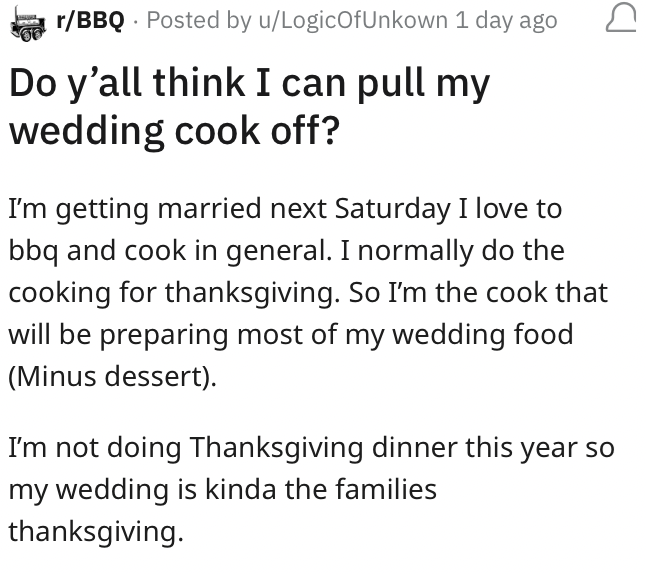Click the notification bell icon
This screenshot has width=646, height=574.
620,22
